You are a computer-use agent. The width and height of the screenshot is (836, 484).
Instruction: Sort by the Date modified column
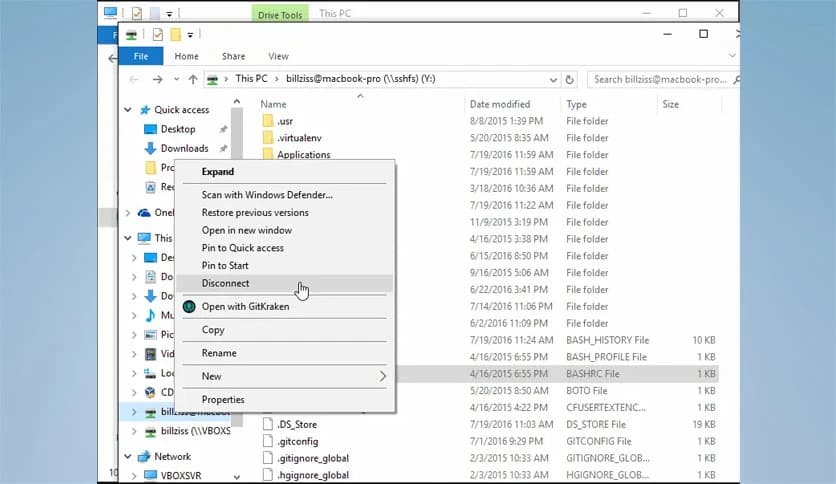click(500, 104)
